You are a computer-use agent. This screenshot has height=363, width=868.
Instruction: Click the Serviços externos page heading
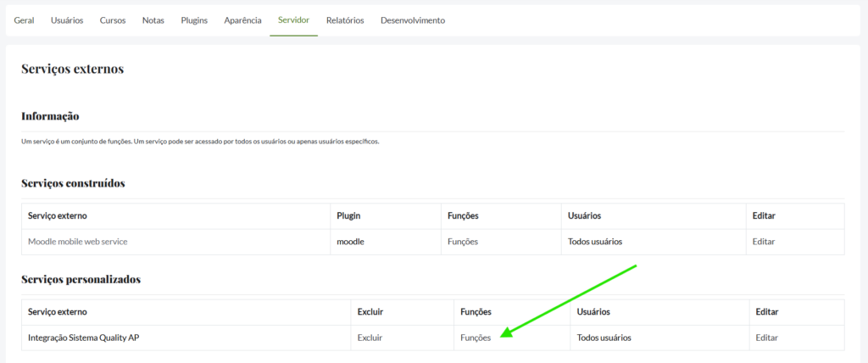tap(72, 69)
